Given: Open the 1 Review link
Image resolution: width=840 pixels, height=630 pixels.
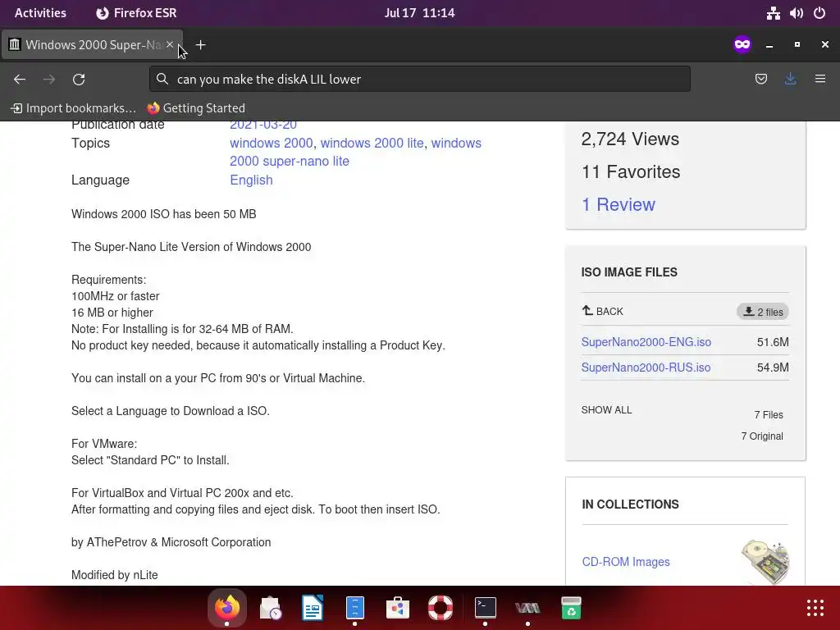Looking at the screenshot, I should click(x=619, y=204).
